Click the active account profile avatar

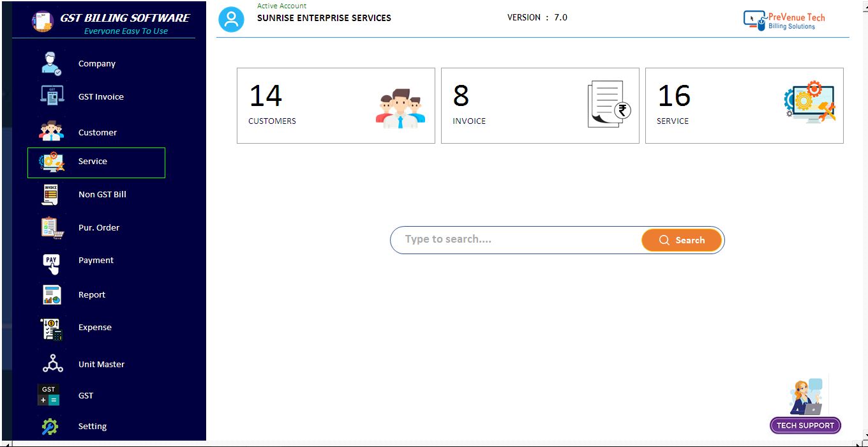231,19
